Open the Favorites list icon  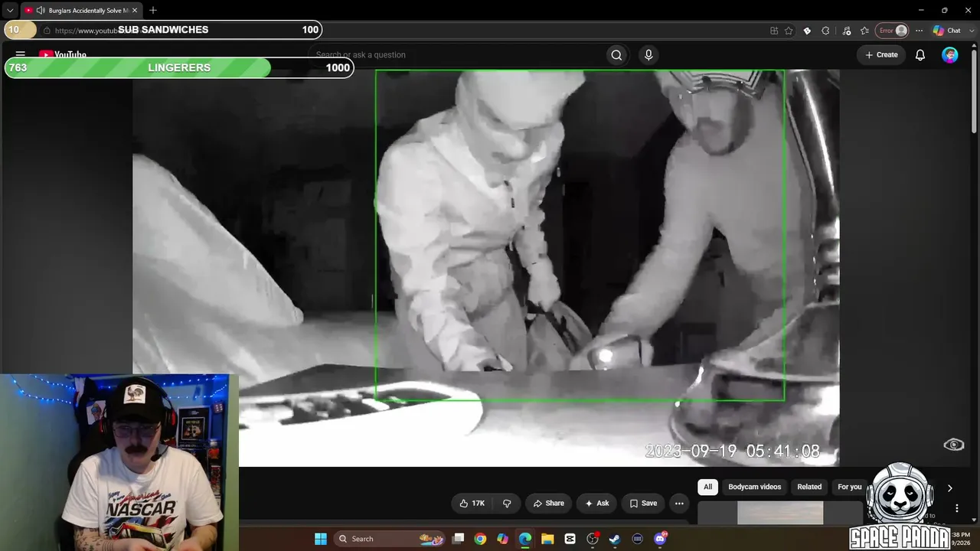click(864, 31)
